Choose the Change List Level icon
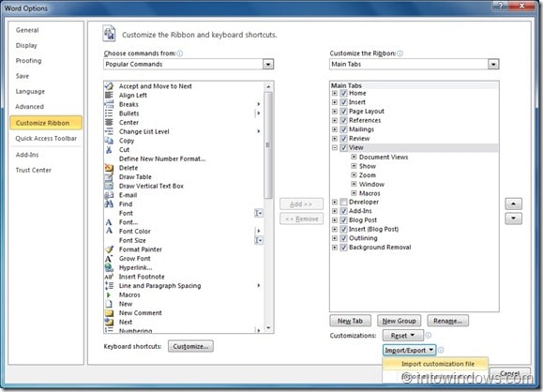543x392 pixels. 109,131
